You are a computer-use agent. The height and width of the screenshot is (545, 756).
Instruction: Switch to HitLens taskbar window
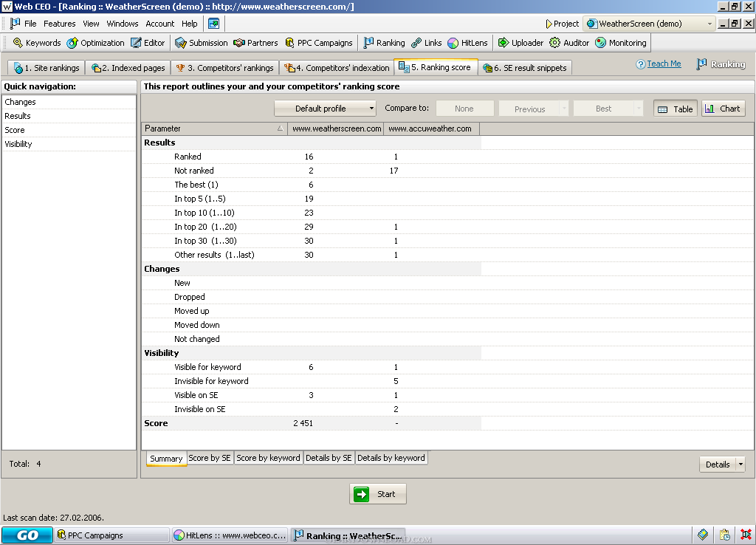[230, 535]
